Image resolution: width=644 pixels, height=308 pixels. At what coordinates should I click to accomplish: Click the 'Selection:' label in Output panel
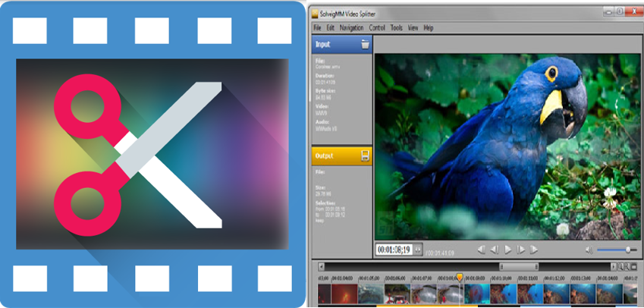(x=325, y=203)
